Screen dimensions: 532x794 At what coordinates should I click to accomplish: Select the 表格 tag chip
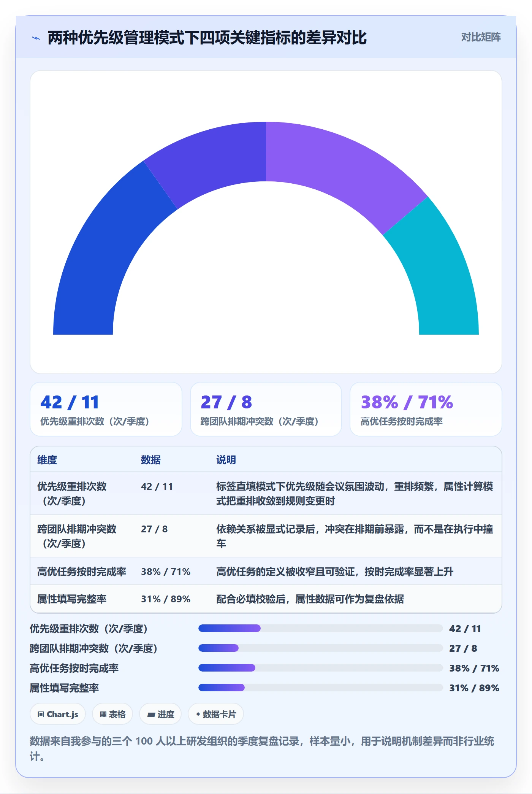click(112, 714)
